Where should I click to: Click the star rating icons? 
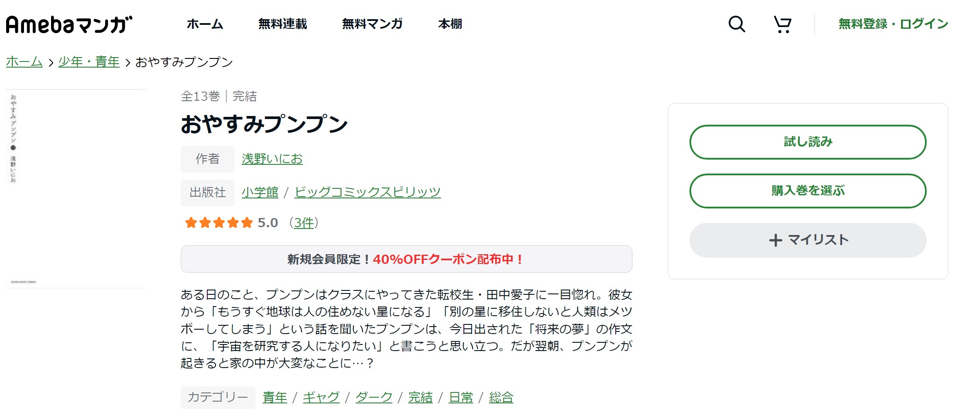(x=219, y=223)
